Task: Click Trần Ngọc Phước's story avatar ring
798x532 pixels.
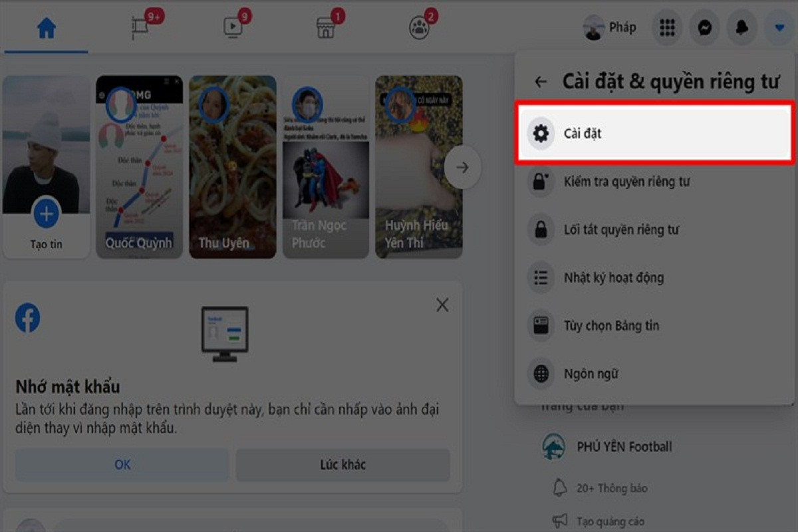Action: pyautogui.click(x=307, y=104)
